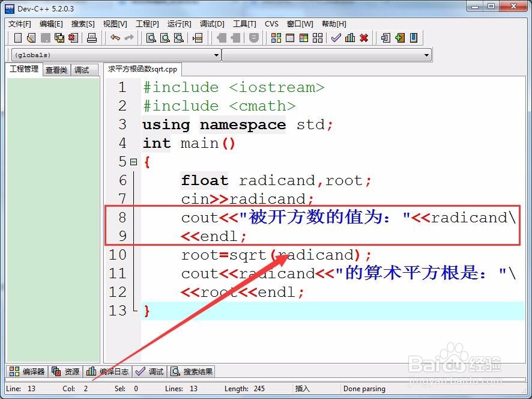The width and height of the screenshot is (532, 399).
Task: Click the Done parsing status text
Action: pos(364,388)
